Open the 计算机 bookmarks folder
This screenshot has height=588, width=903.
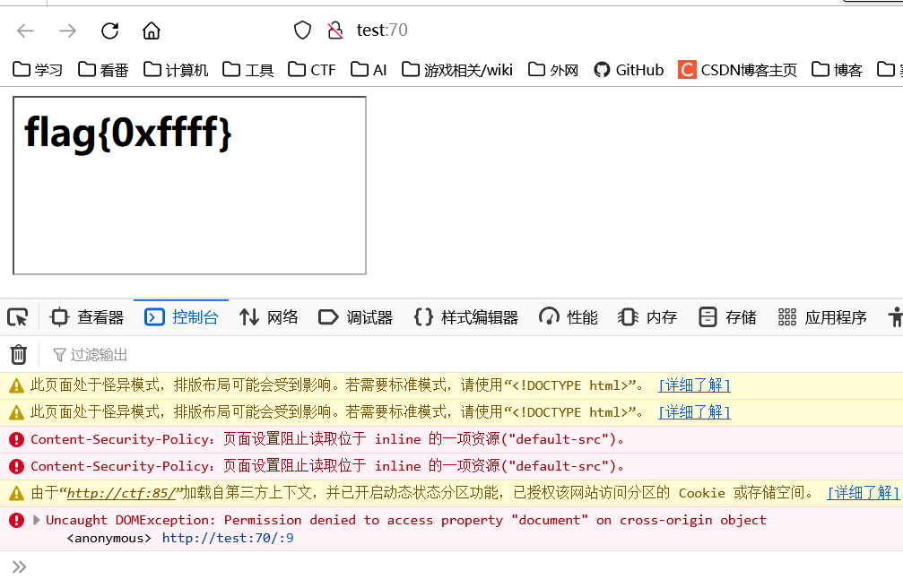(176, 70)
